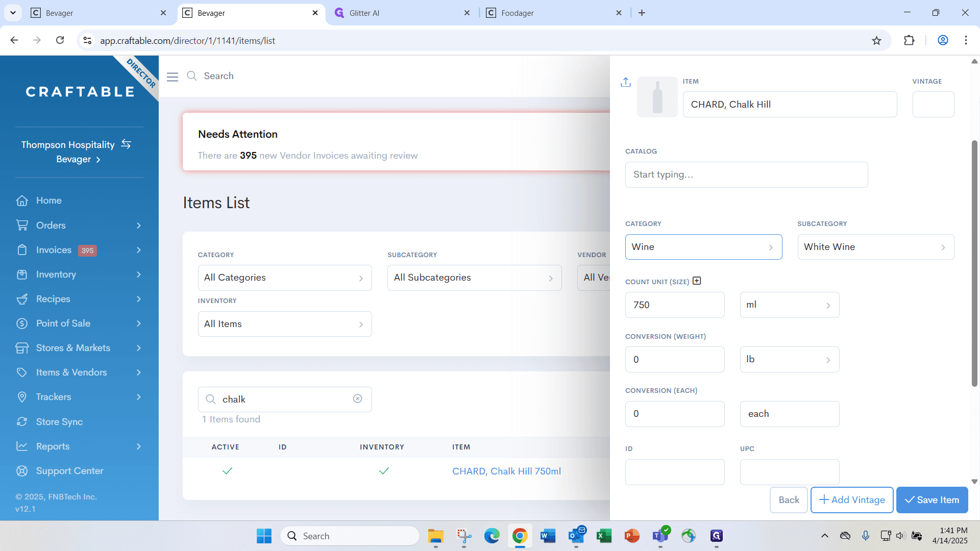Image resolution: width=980 pixels, height=551 pixels.
Task: Click the items search box containing chalk
Action: click(x=284, y=399)
